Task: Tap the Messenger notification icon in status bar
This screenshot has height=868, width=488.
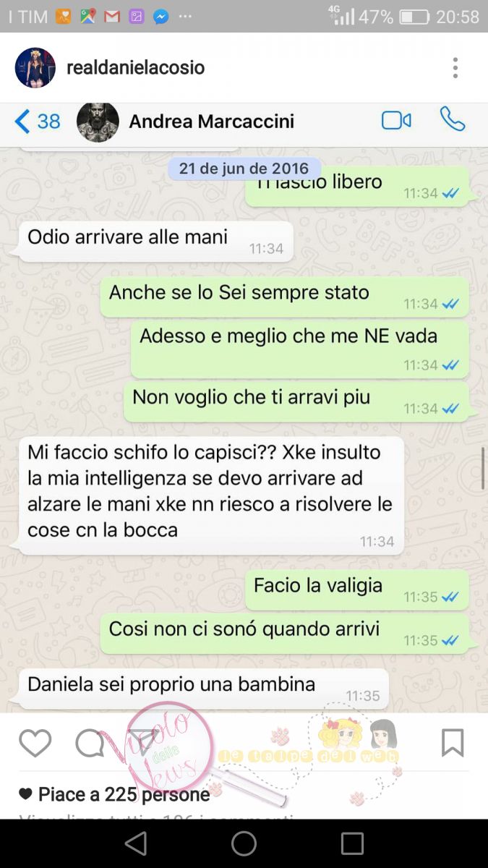Action: (160, 17)
